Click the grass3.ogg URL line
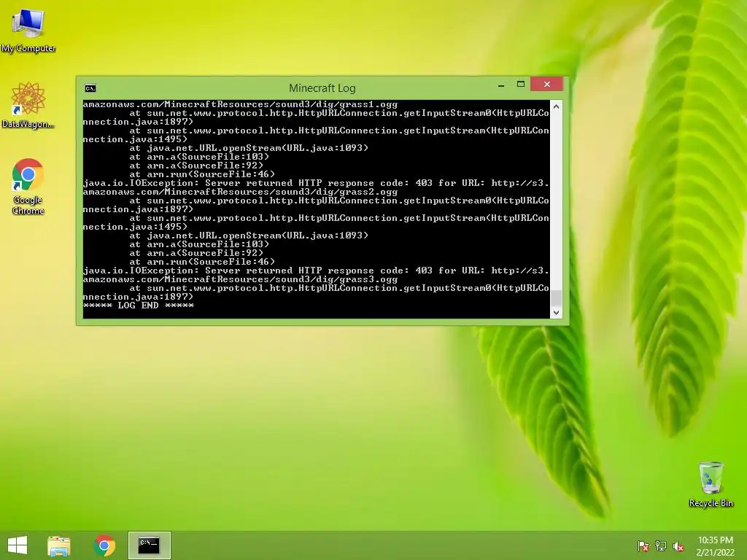This screenshot has height=560, width=747. point(240,279)
